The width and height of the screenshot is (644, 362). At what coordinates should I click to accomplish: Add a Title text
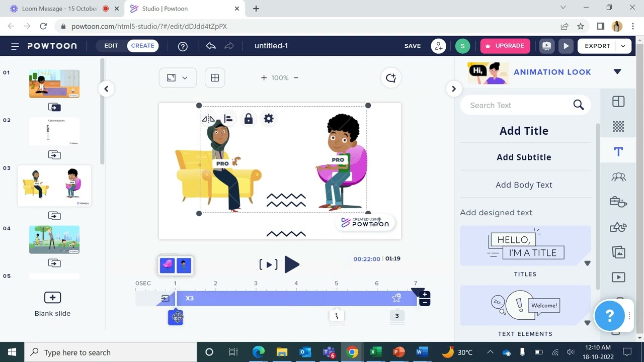tap(524, 131)
